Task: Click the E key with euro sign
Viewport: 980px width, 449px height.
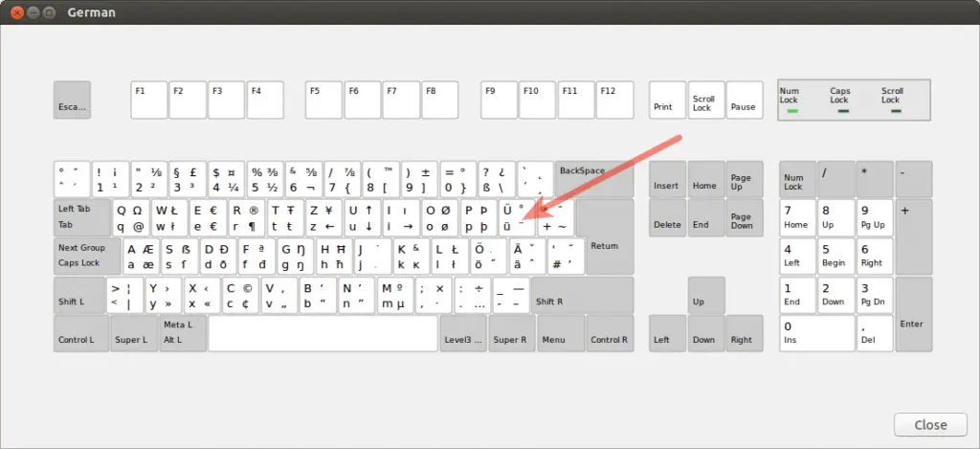Action: pyautogui.click(x=208, y=217)
